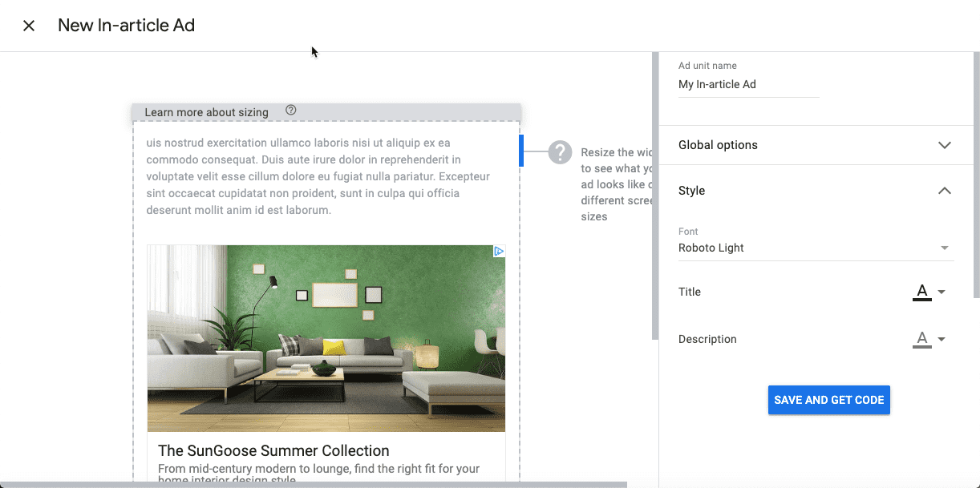Viewport: 980px width, 488px height.
Task: Open the Title color dropdown arrow
Action: (x=942, y=292)
